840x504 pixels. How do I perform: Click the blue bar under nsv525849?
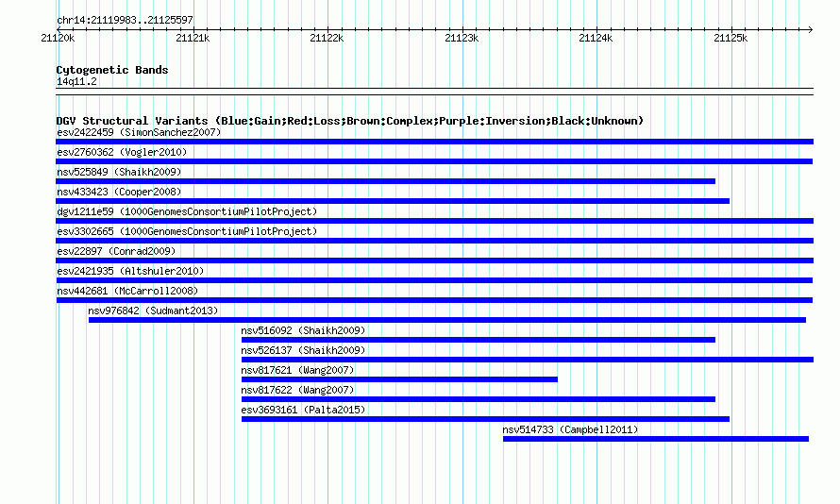click(x=386, y=181)
